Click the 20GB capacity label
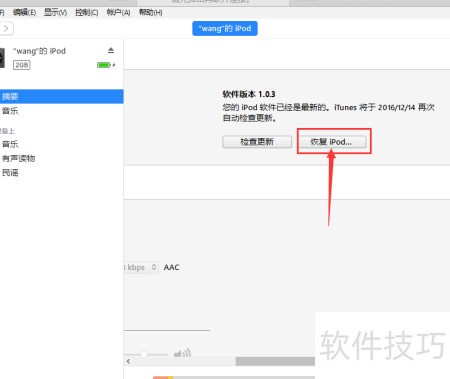 coord(22,65)
